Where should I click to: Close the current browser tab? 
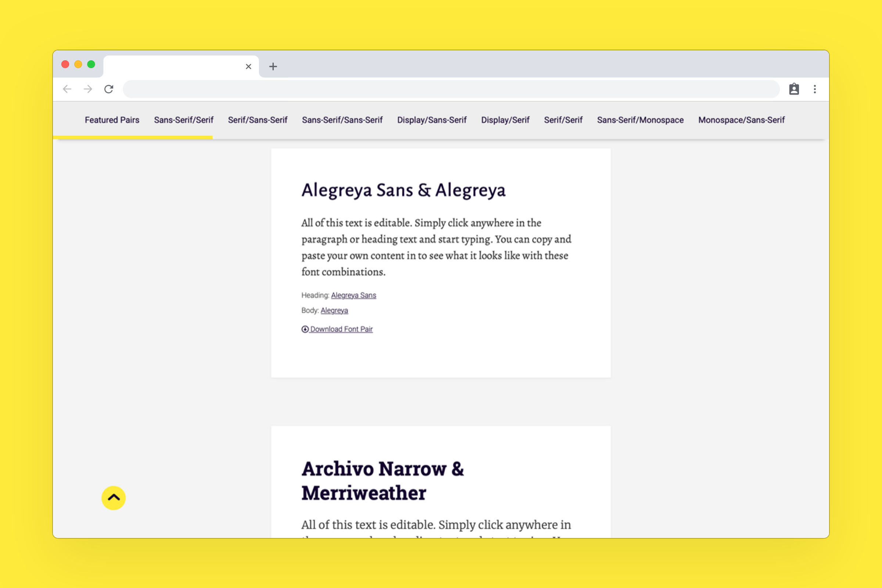pyautogui.click(x=248, y=67)
